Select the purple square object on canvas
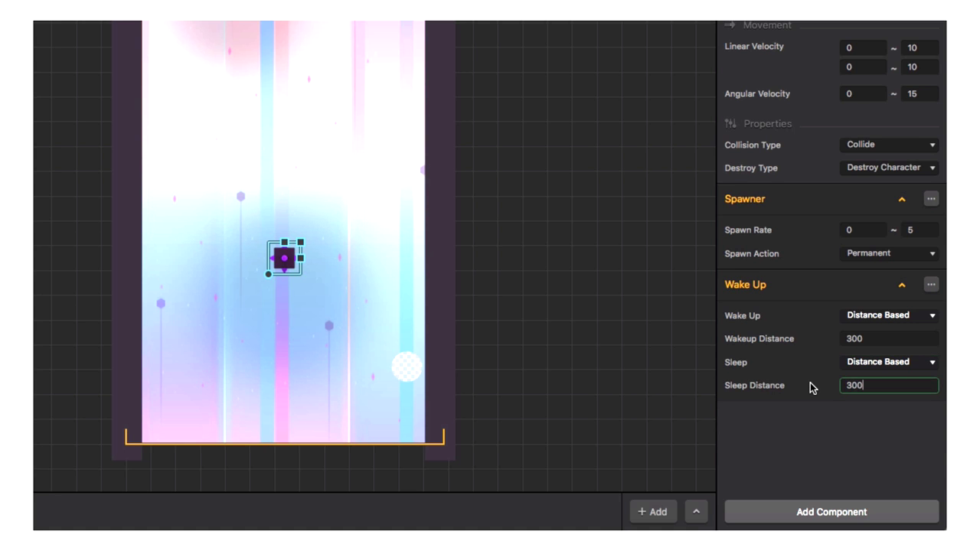980x551 pixels. point(284,258)
